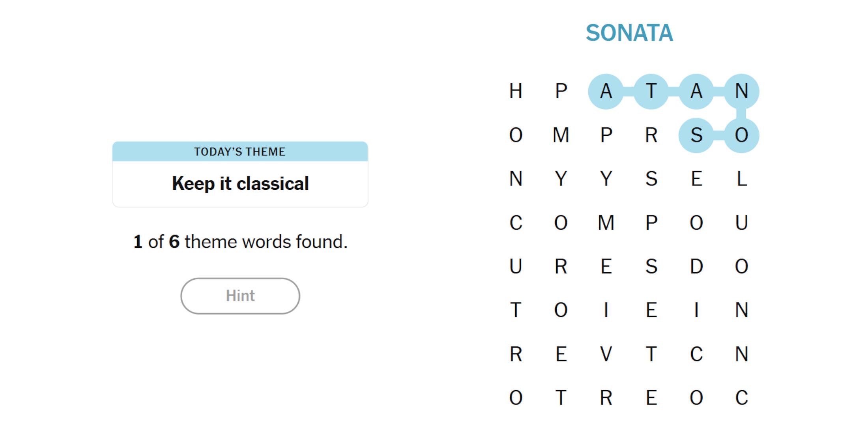Click the highlighted S of SONATA
Image resolution: width=868 pixels, height=434 pixels.
tap(696, 135)
